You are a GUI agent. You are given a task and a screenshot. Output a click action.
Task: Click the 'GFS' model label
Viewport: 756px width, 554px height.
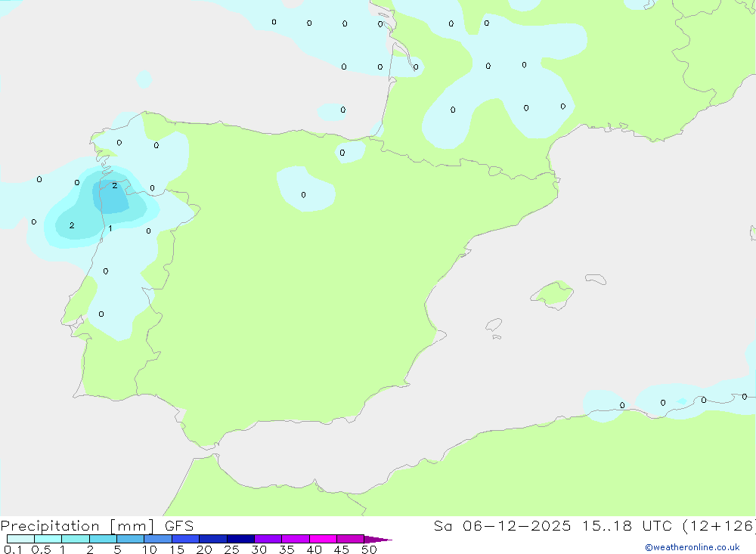179,526
